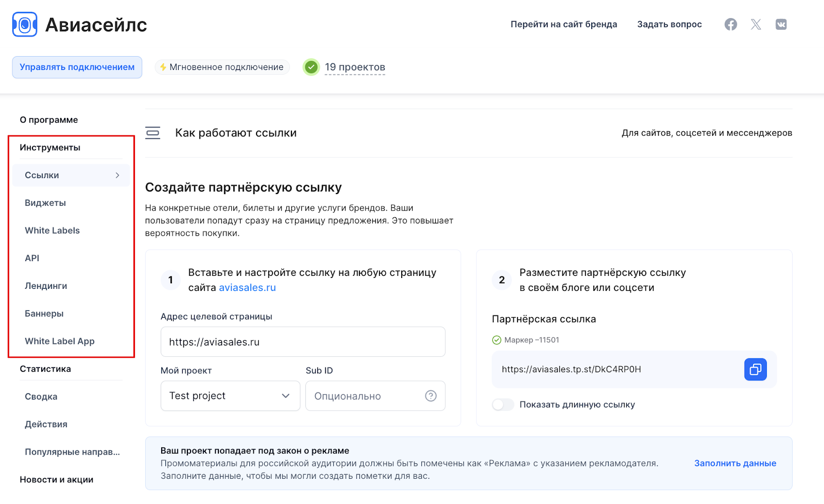
Task: Open Лендинги sidebar item
Action: coord(46,286)
